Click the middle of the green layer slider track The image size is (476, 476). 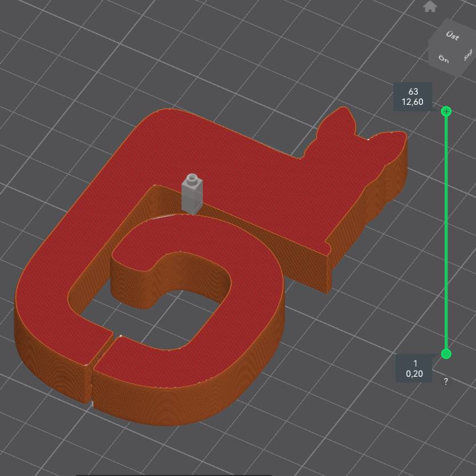pyautogui.click(x=446, y=233)
